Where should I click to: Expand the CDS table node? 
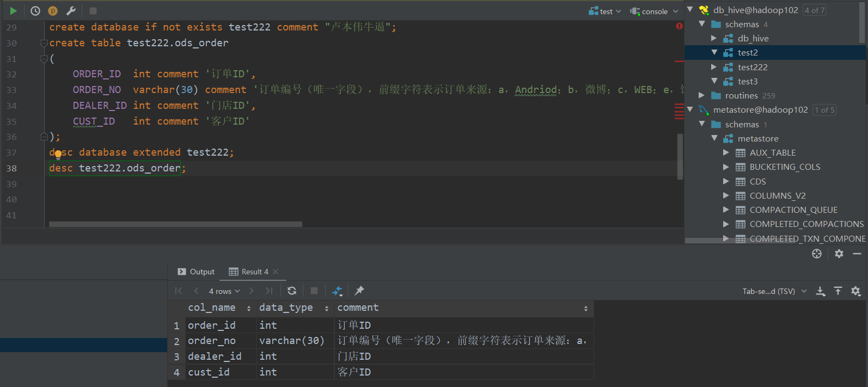726,181
